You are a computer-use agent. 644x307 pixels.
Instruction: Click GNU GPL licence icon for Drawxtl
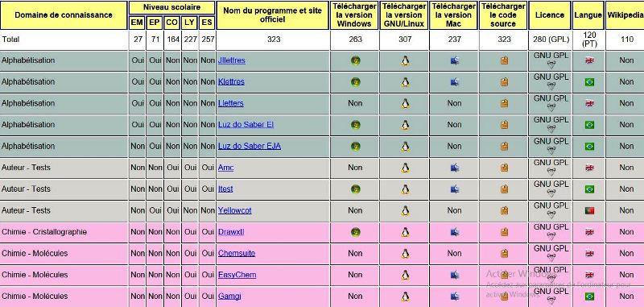pyautogui.click(x=551, y=236)
